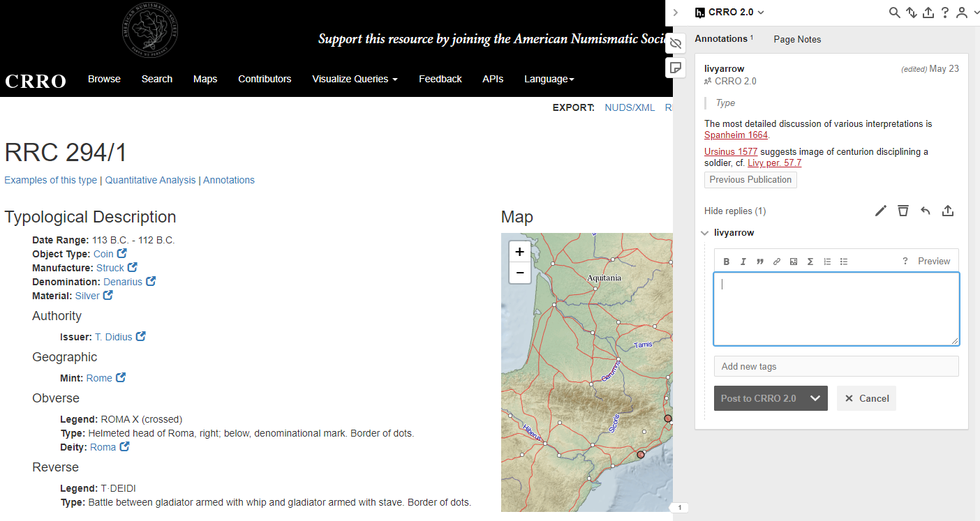
Task: Insert math with the sigma icon
Action: coord(810,262)
